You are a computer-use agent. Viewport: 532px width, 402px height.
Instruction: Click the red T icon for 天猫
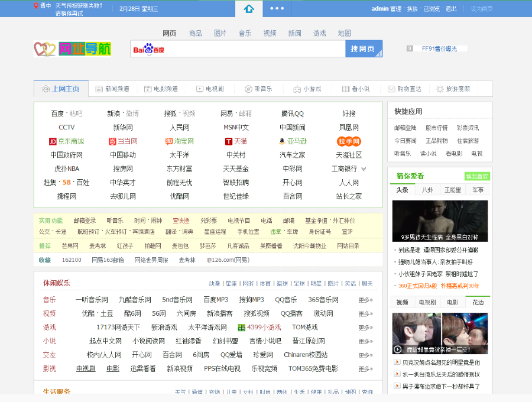point(228,141)
